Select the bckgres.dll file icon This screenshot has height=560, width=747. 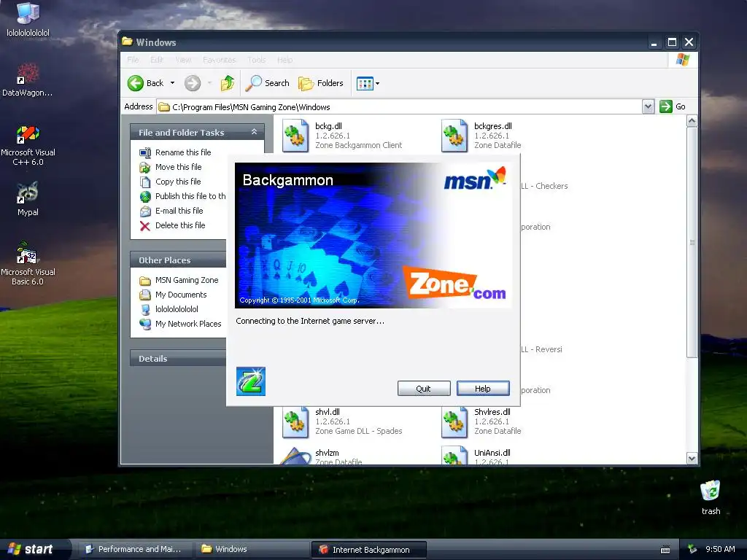(x=454, y=136)
